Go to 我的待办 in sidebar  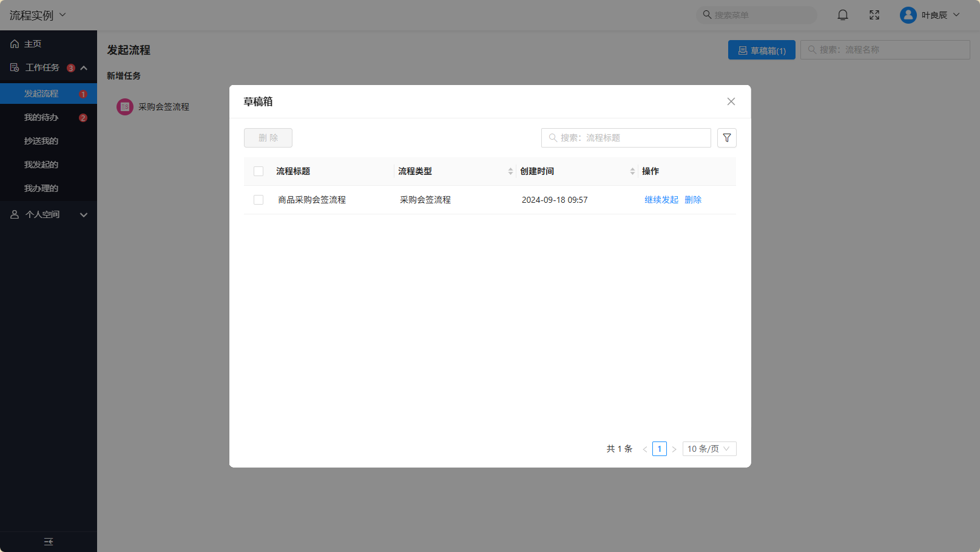click(41, 117)
